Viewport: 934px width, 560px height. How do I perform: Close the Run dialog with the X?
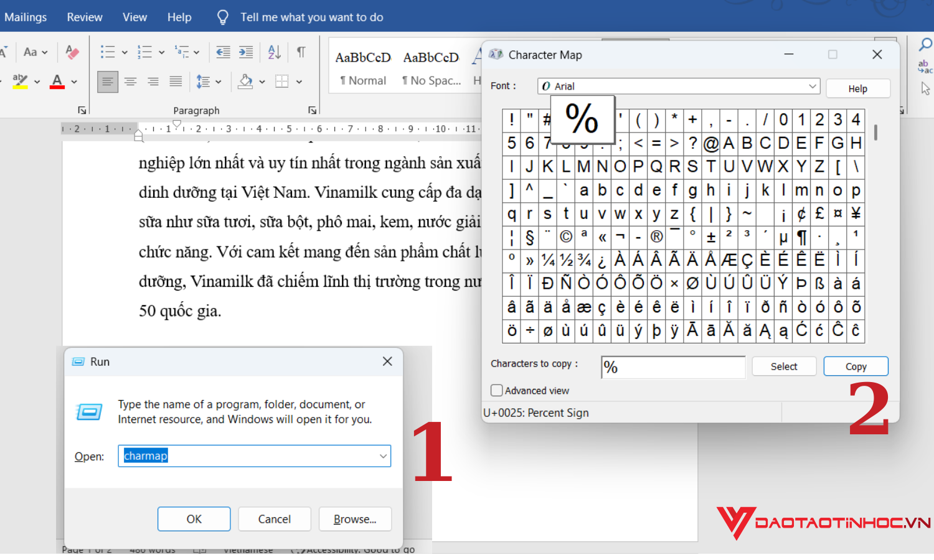[387, 362]
